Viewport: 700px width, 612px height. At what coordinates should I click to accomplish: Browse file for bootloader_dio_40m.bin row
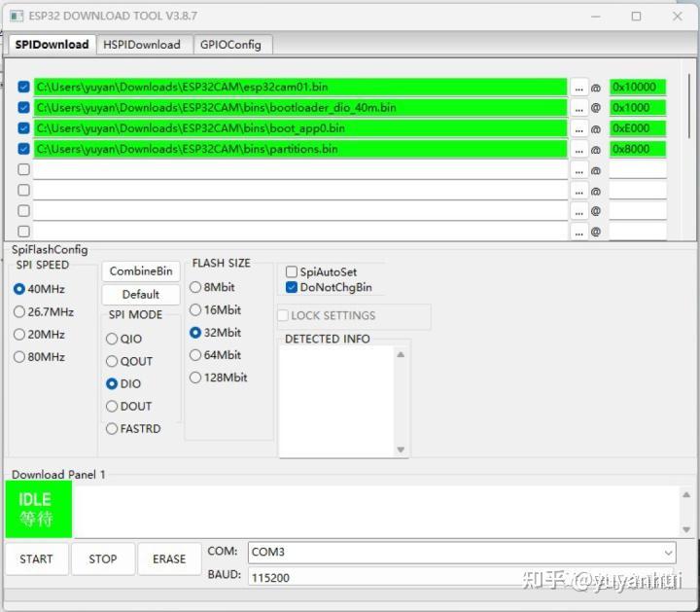click(579, 108)
